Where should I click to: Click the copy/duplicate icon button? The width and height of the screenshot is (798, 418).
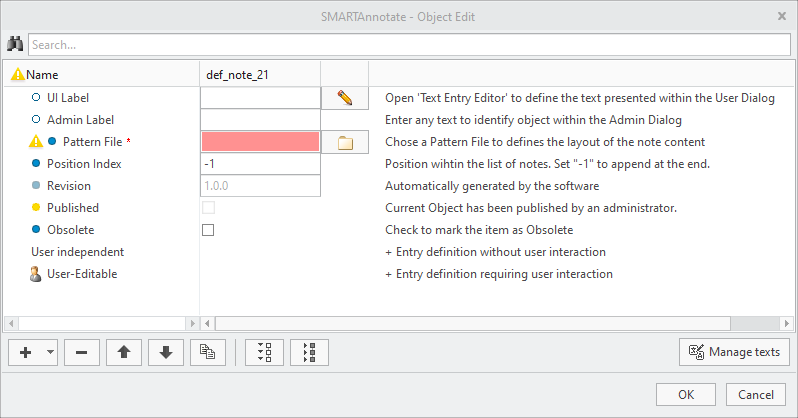pyautogui.click(x=208, y=352)
